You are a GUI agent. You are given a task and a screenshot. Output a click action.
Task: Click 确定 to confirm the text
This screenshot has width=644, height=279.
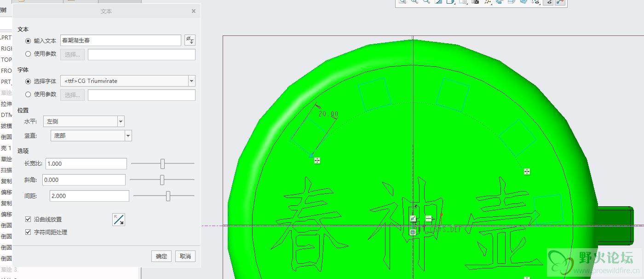[x=161, y=256]
